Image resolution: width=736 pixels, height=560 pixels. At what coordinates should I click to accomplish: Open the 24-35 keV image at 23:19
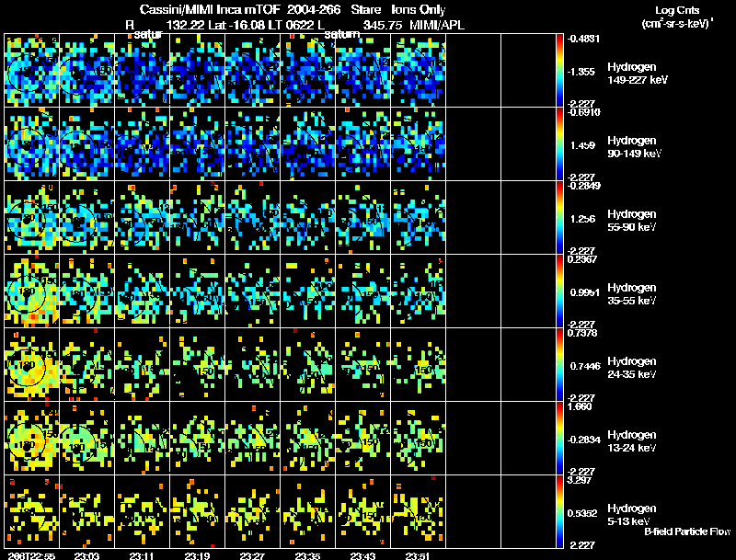(197, 364)
